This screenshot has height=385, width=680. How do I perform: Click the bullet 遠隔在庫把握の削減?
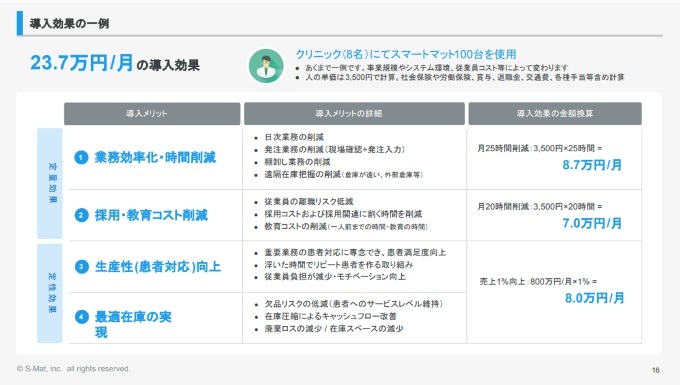coord(343,174)
